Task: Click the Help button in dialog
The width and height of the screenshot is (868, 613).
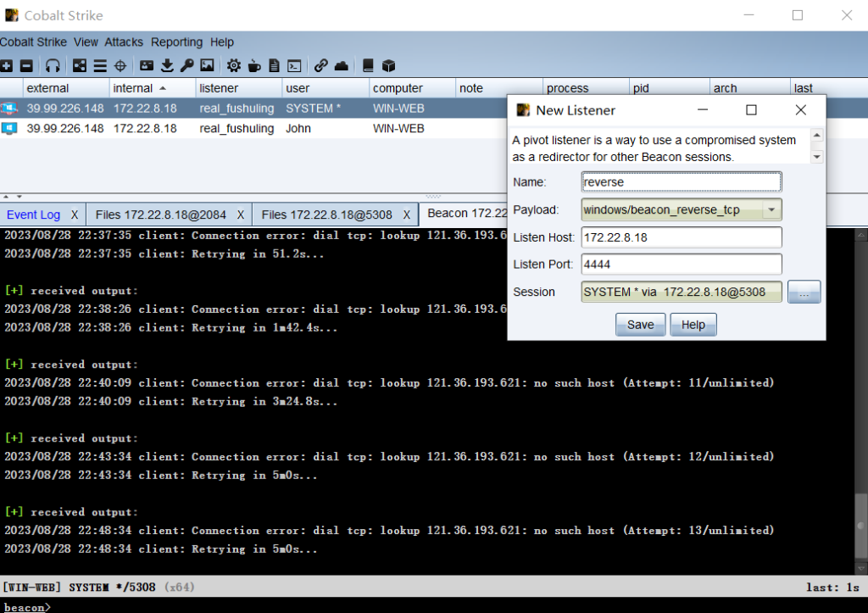Action: coord(693,325)
